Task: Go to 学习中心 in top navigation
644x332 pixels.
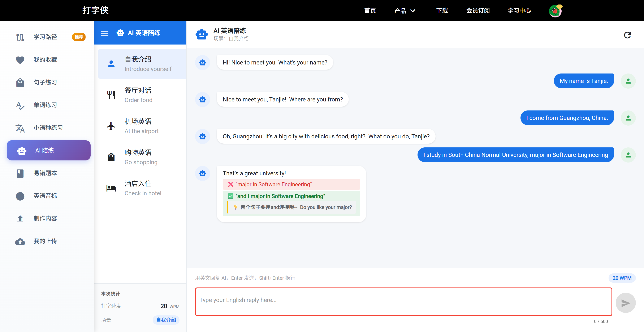Action: (x=519, y=11)
